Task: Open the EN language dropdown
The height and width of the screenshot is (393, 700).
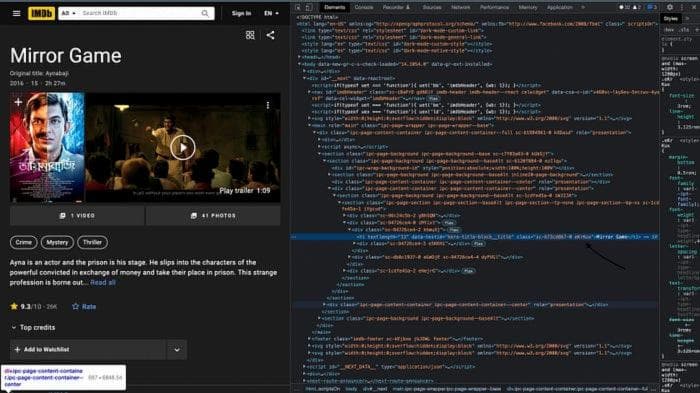Action: click(271, 13)
